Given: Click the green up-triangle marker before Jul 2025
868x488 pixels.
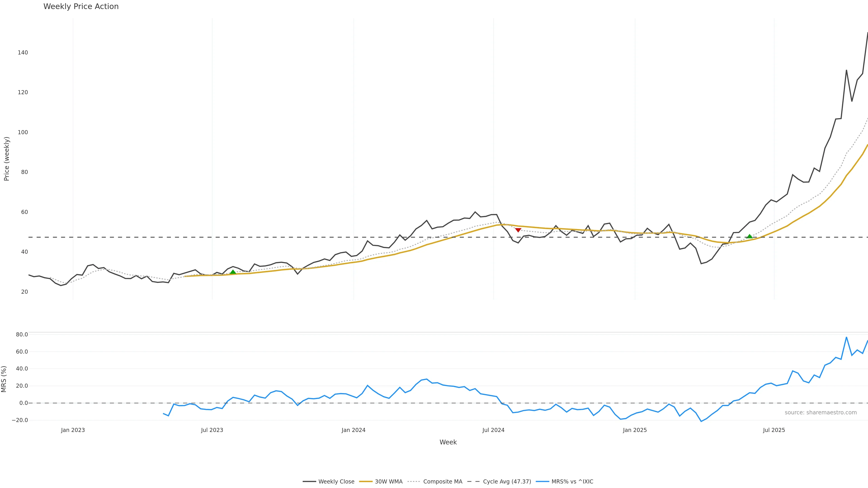Looking at the screenshot, I should 749,236.
